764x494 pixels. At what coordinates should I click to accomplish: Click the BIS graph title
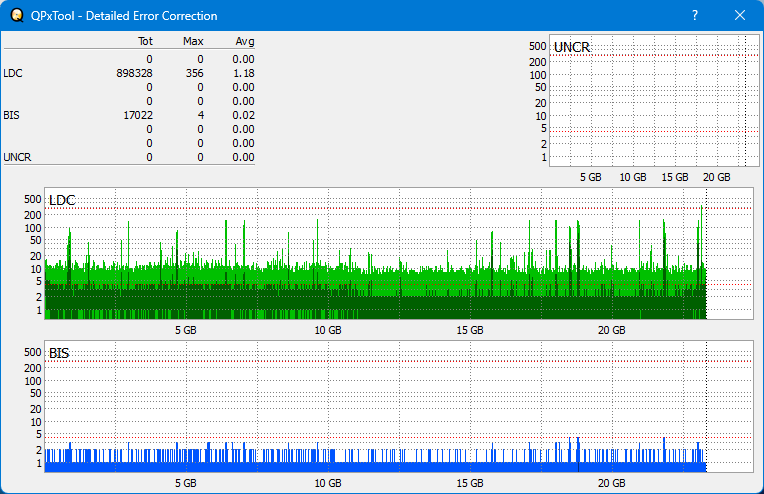tap(59, 353)
